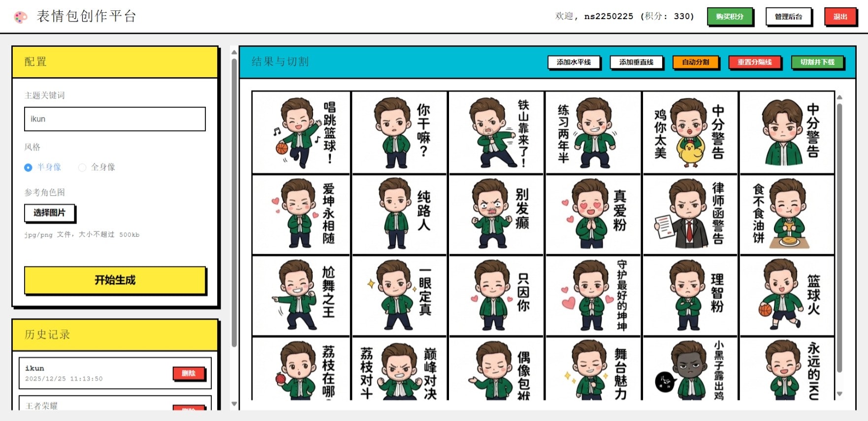Image resolution: width=868 pixels, height=421 pixels.
Task: Select the 食不食油饼 sticker
Action: 787,214
